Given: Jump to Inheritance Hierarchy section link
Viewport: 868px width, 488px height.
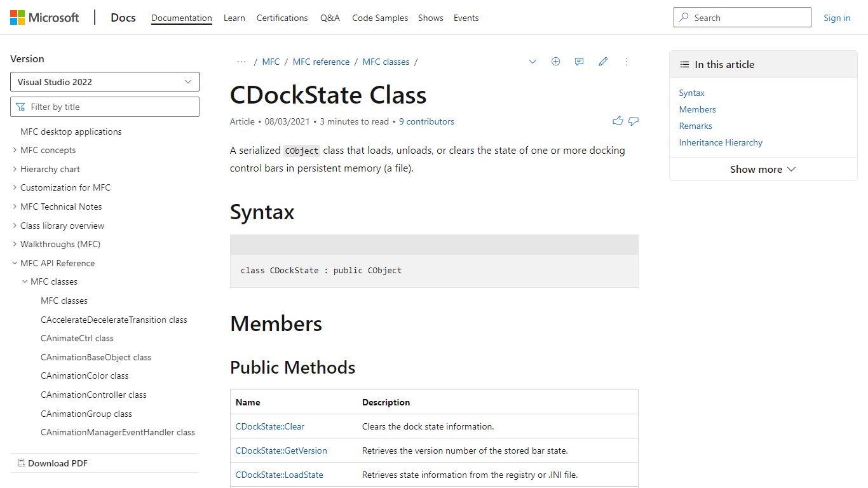Looking at the screenshot, I should [x=721, y=142].
